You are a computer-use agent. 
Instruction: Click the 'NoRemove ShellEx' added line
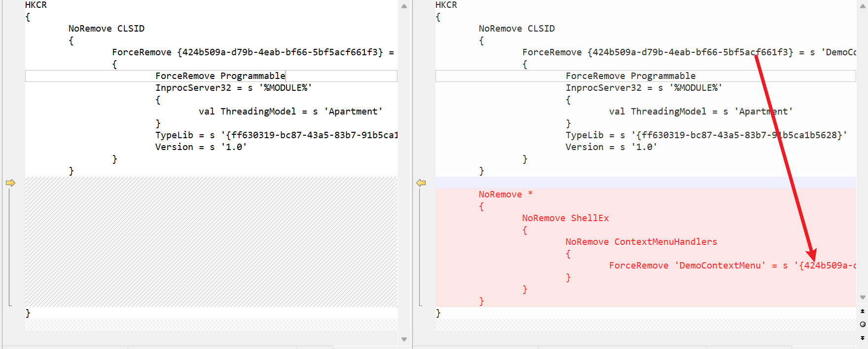565,218
